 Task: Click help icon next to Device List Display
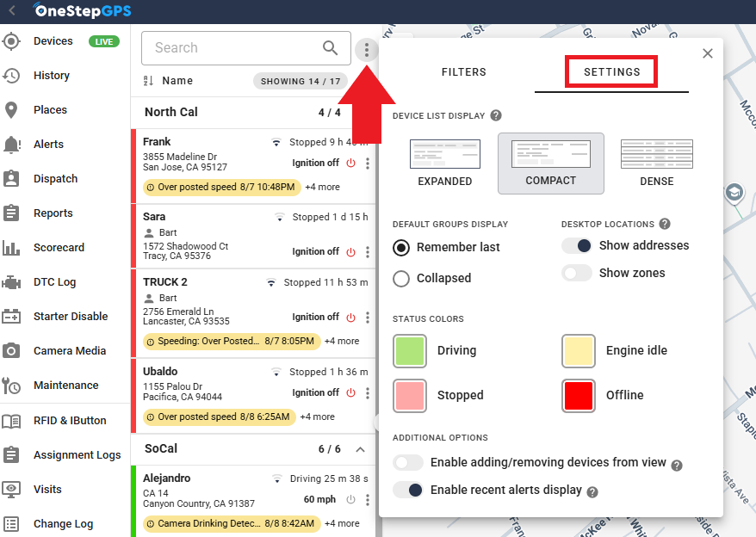pyautogui.click(x=496, y=115)
